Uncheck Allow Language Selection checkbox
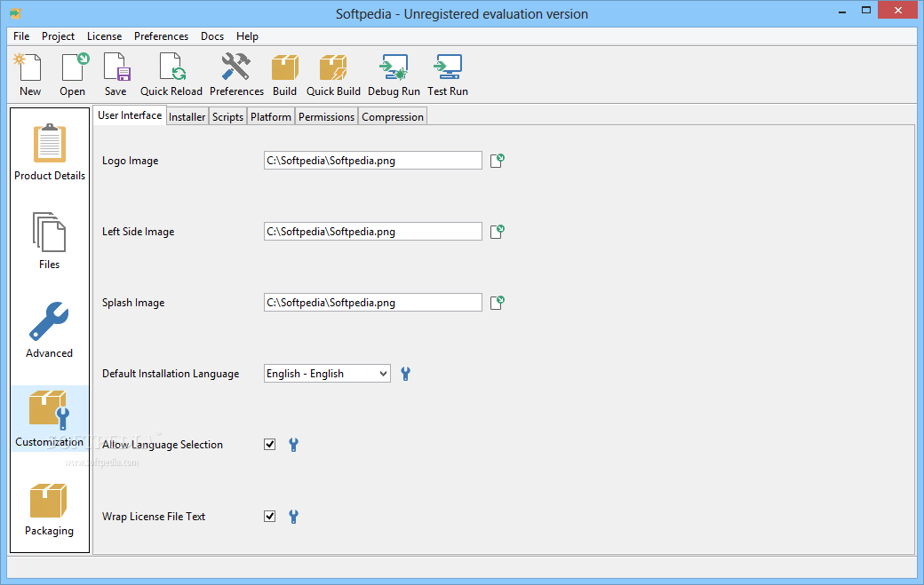This screenshot has height=585, width=924. pyautogui.click(x=270, y=445)
